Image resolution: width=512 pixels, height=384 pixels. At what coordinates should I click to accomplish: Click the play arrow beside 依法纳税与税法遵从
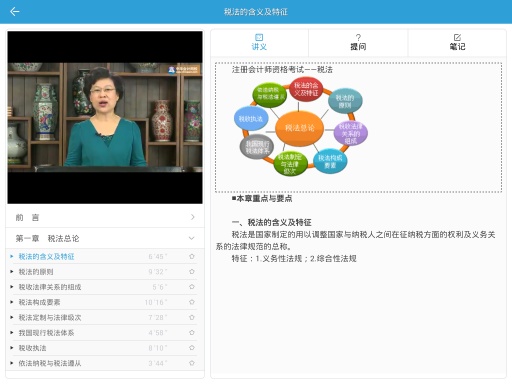click(x=12, y=363)
